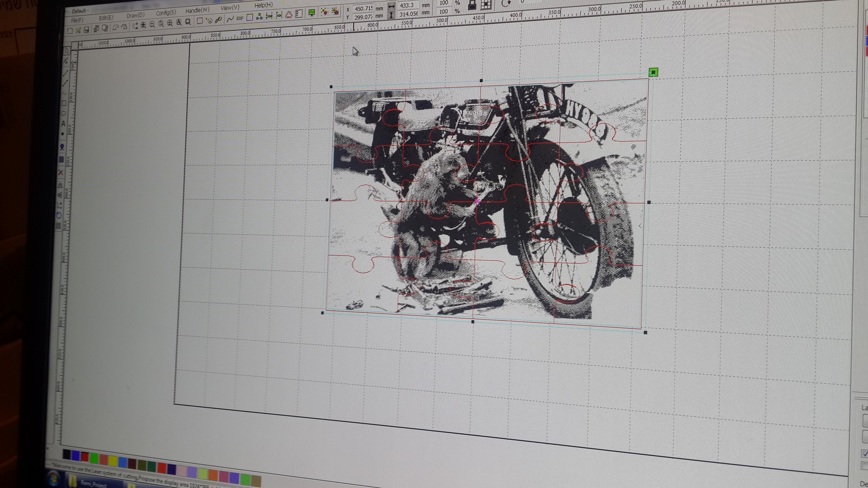Image resolution: width=868 pixels, height=488 pixels.
Task: Select the red color swatch
Action: (x=84, y=456)
